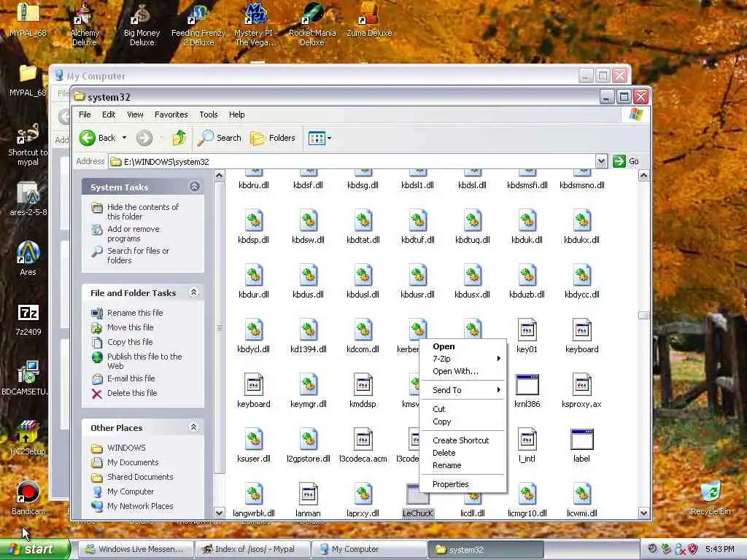Open the Help menu

[237, 114]
